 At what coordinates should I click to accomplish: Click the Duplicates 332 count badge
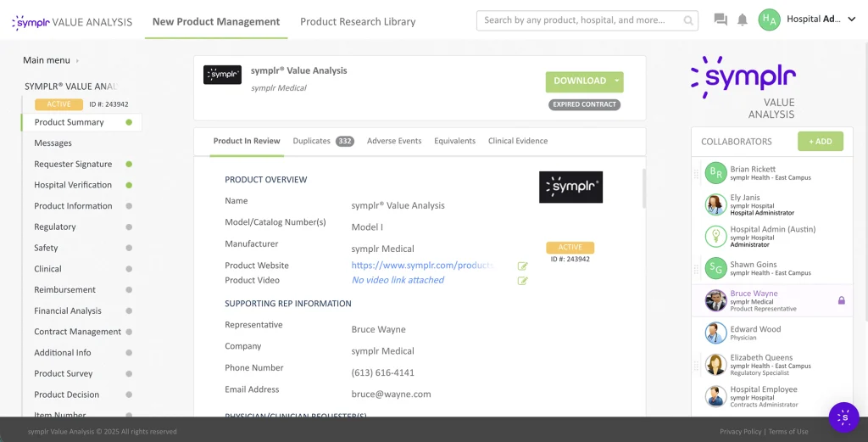click(x=345, y=141)
